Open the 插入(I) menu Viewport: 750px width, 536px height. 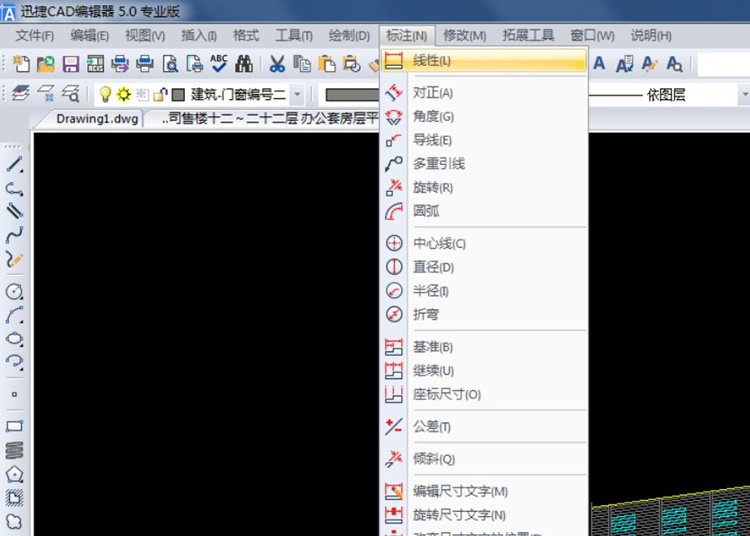tap(199, 35)
